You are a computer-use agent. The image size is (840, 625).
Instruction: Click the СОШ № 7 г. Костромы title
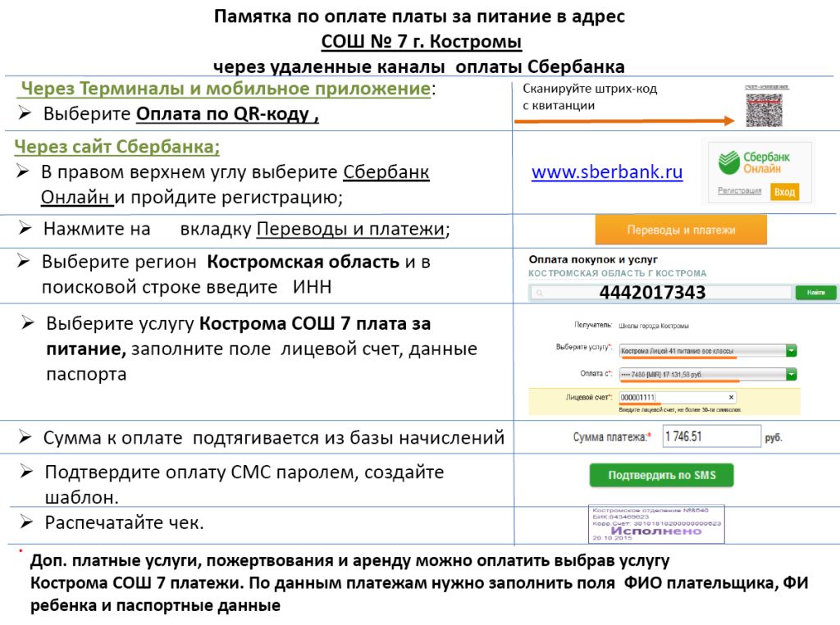click(421, 41)
